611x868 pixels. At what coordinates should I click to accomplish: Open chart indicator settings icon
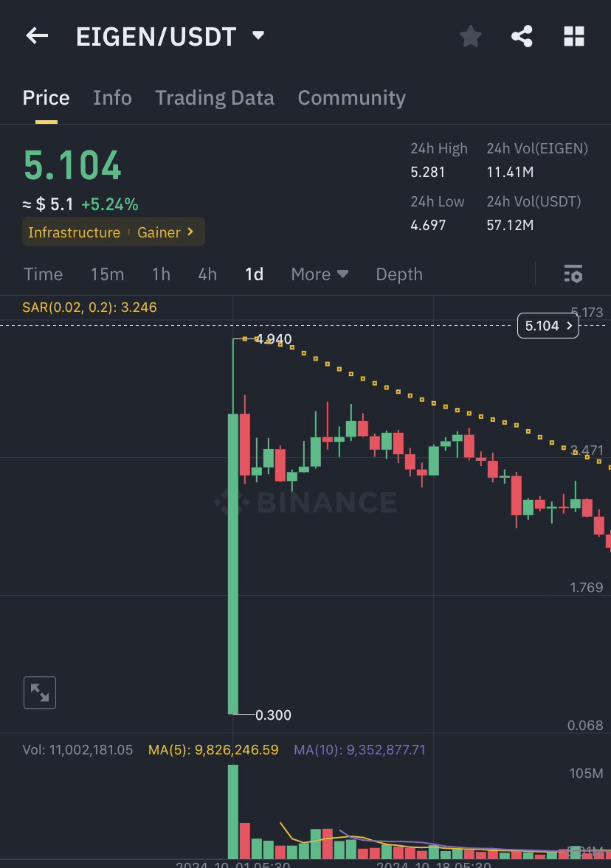tap(573, 274)
